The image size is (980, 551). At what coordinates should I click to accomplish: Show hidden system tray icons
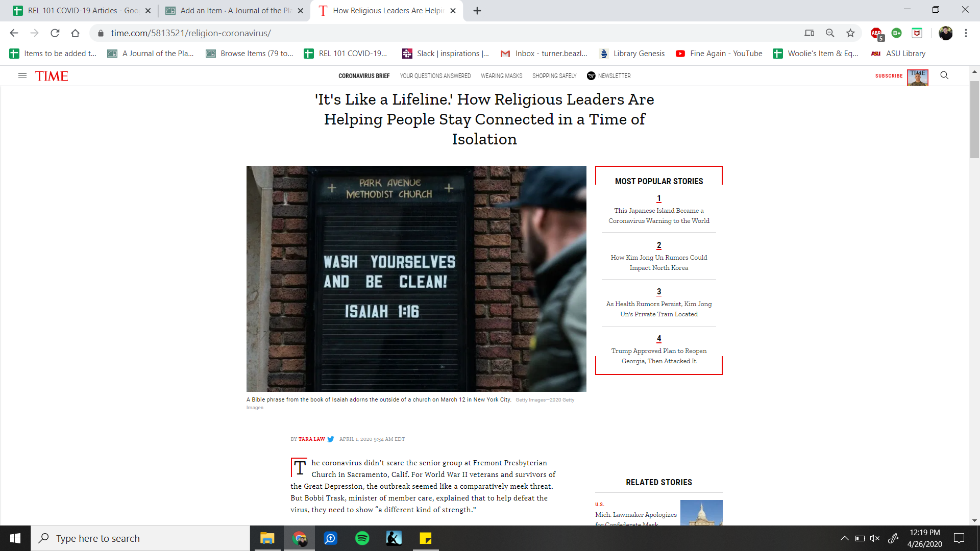[844, 538]
